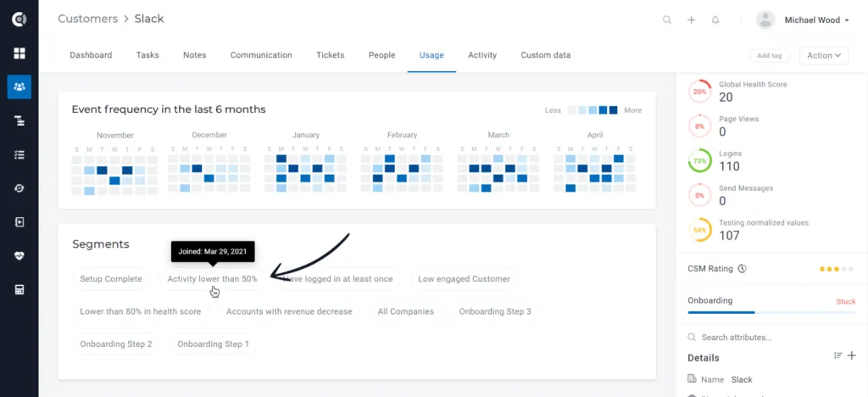Image resolution: width=868 pixels, height=397 pixels.
Task: Sort details using the sort icon
Action: (838, 355)
